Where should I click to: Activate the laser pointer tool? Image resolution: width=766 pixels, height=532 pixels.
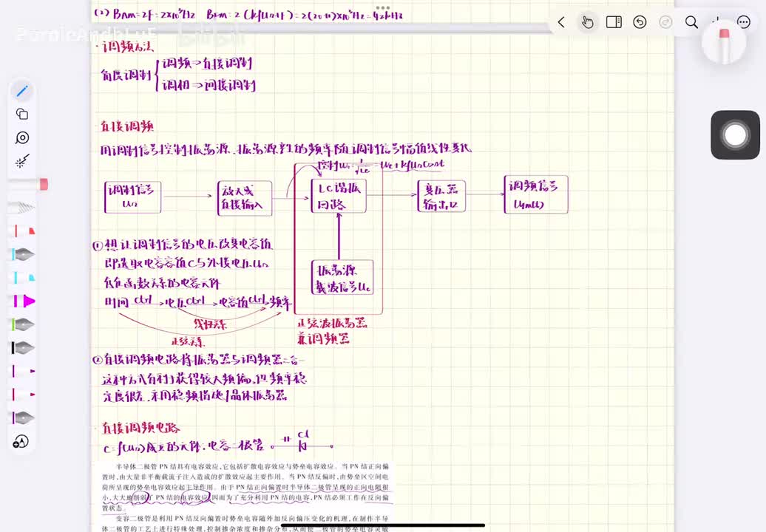click(x=22, y=161)
